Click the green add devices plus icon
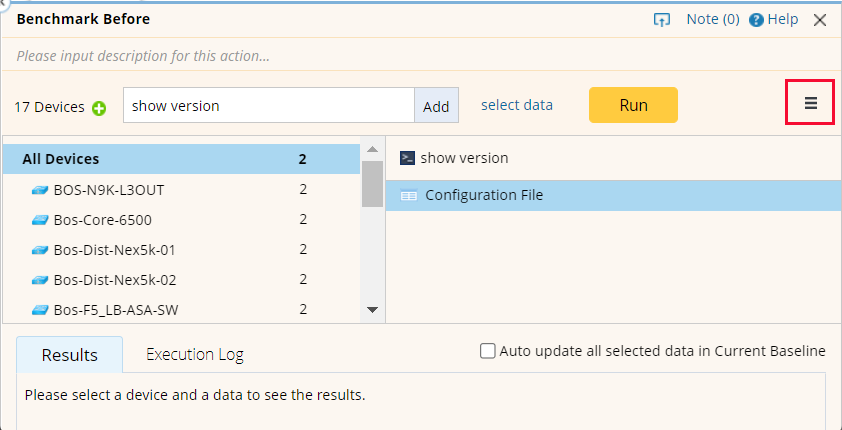Screen dimensions: 842x430 point(99,108)
